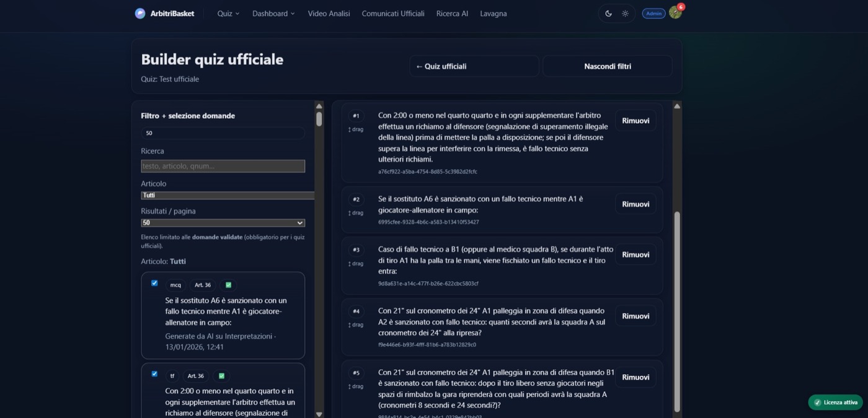Click 'Builder quiz ufficiale' heading
Viewport: 868px width, 418px height.
click(x=212, y=59)
